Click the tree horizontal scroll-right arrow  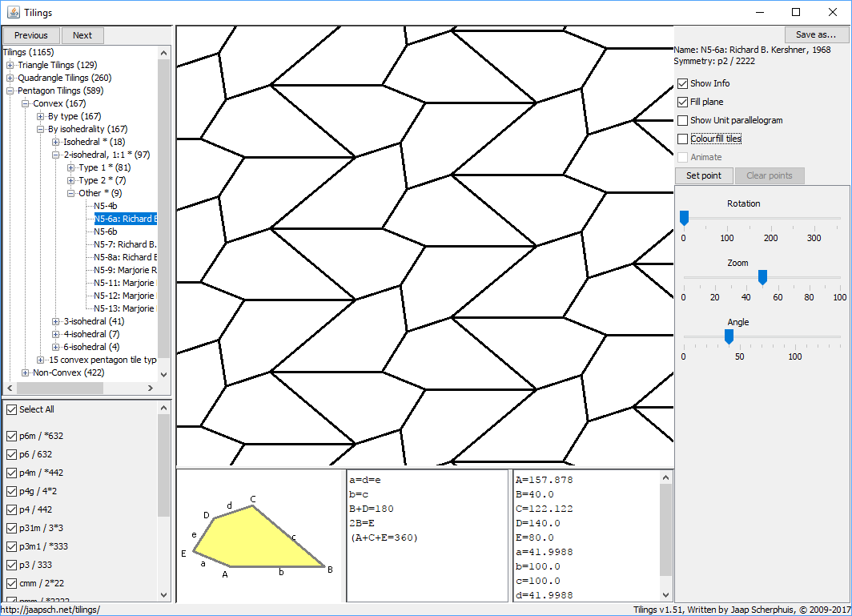click(x=151, y=389)
